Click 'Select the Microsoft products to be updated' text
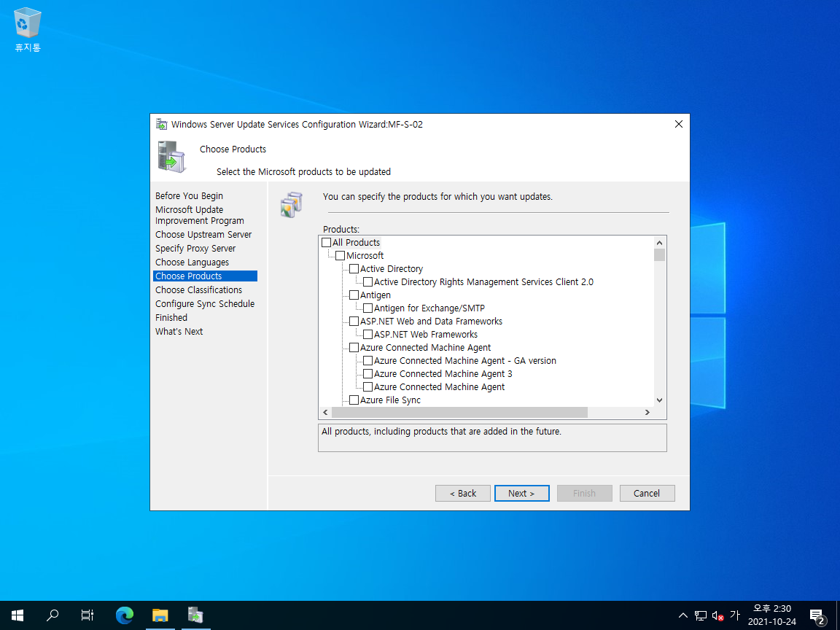Screen dimensions: 840x630 click(x=304, y=172)
